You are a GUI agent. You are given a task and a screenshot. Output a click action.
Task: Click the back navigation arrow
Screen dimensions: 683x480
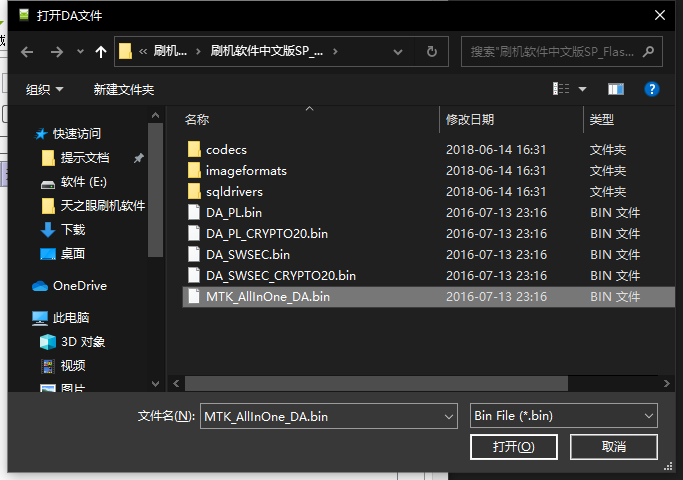pos(27,51)
